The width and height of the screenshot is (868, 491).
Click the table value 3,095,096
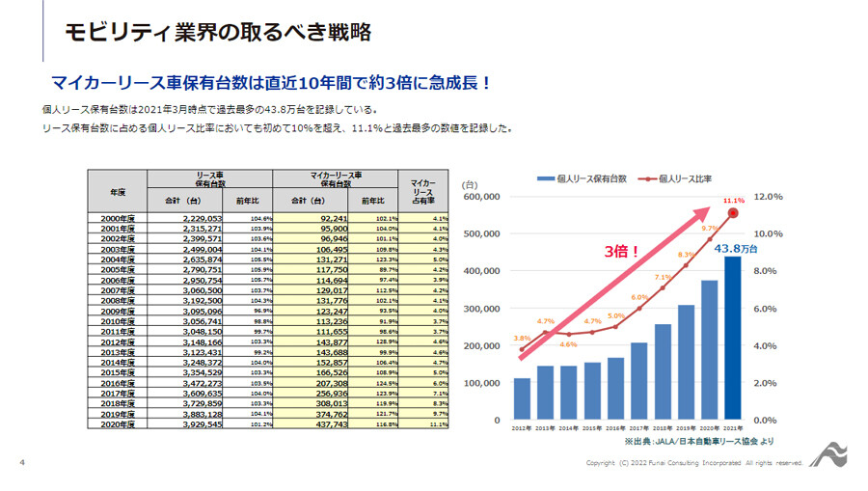click(203, 312)
